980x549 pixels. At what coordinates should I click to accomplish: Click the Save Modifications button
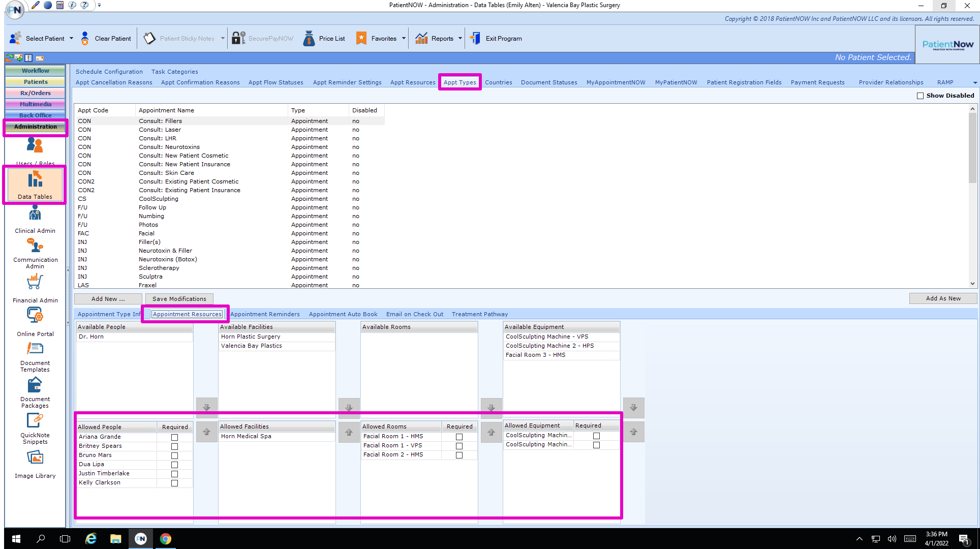pos(179,298)
